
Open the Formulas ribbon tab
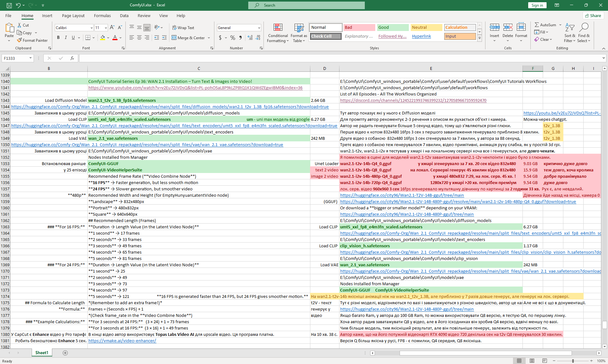point(102,15)
